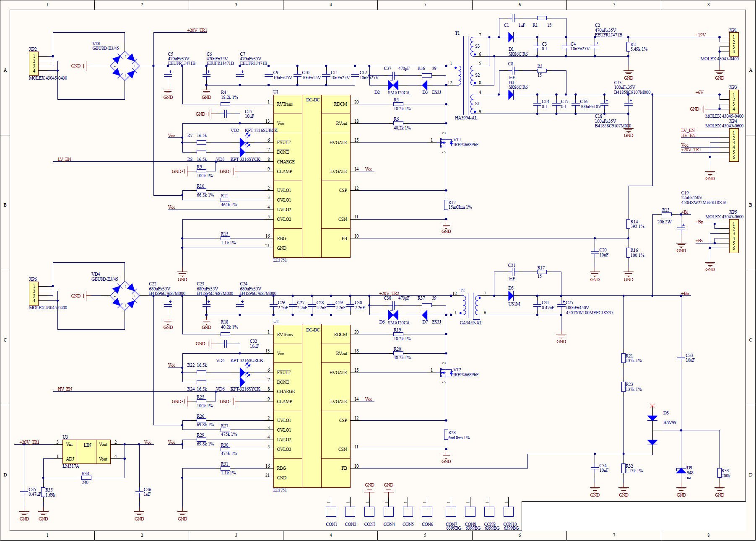The image size is (756, 541).
Task: Select diode D7 ES3J
Action: 425,315
